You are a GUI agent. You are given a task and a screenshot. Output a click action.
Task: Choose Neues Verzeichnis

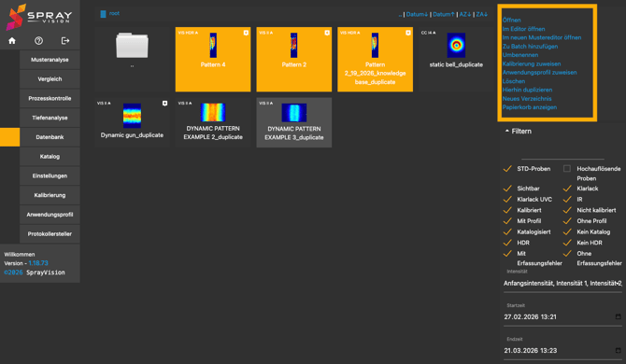click(x=527, y=99)
